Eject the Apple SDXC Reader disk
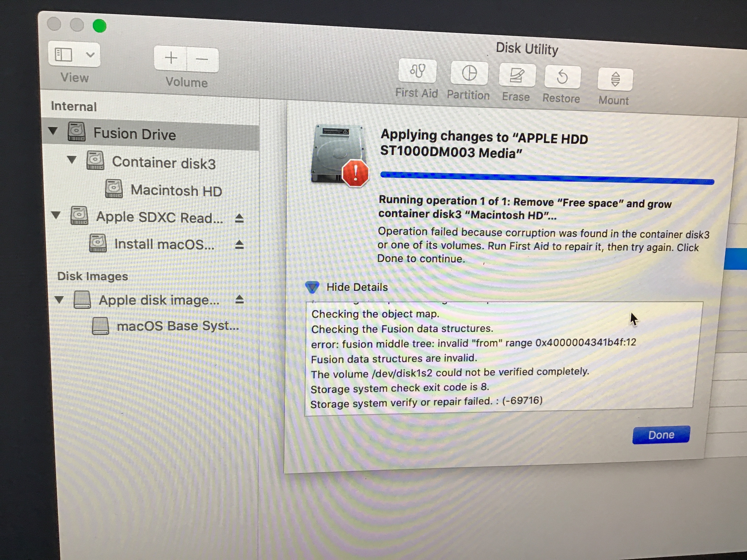Screen dimensions: 747x560 [x=239, y=218]
